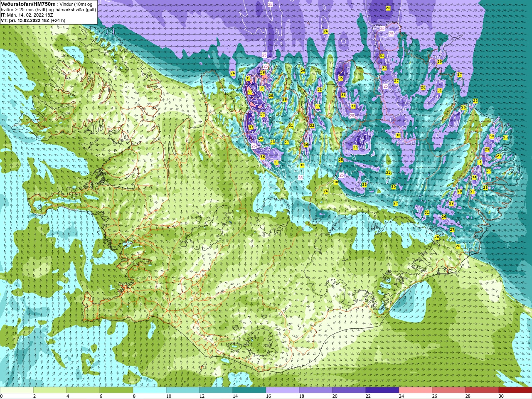Click the legend scale value '20'

coord(335,397)
